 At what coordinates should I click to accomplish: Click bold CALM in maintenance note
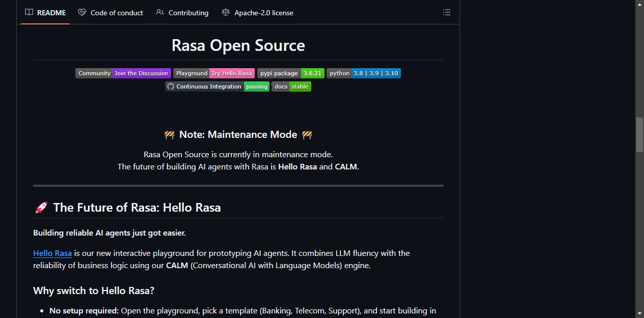(x=346, y=166)
